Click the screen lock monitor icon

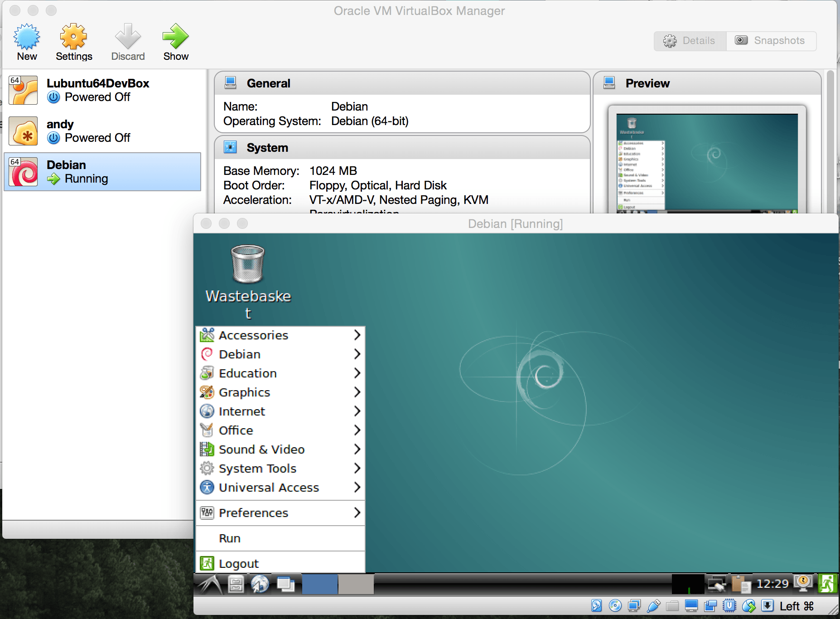(803, 583)
